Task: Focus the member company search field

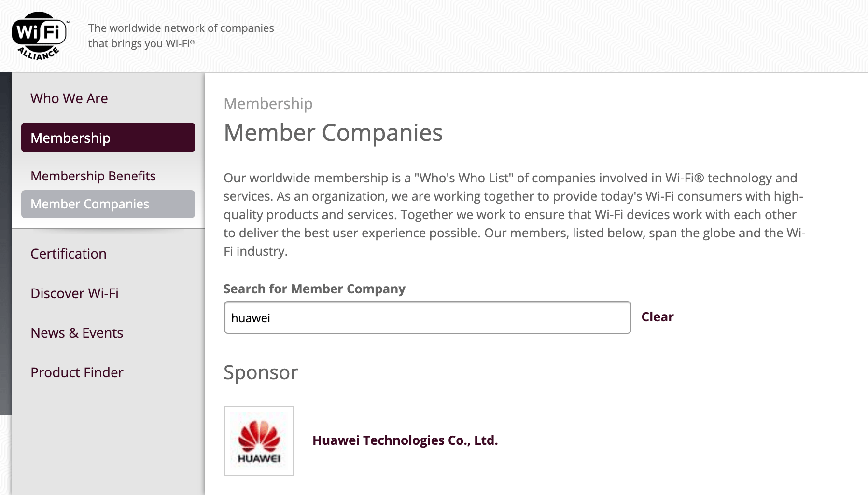Action: [x=427, y=317]
